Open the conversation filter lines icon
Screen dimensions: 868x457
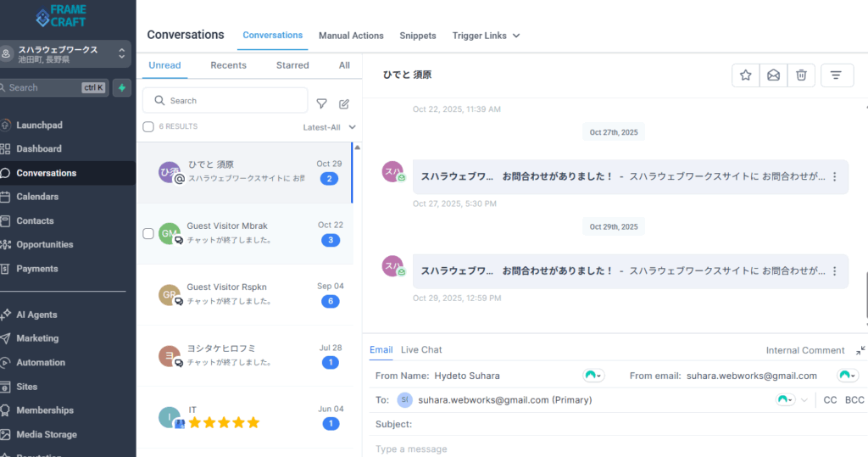[836, 75]
